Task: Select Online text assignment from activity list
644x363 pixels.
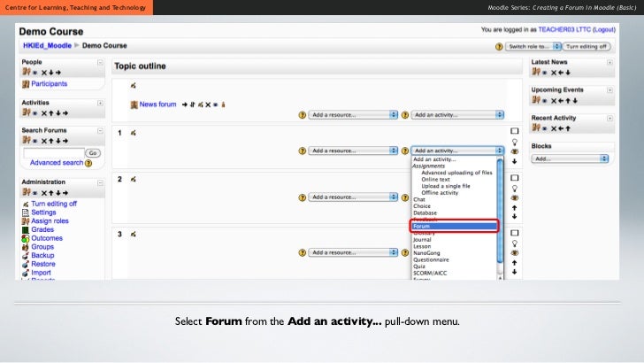Action: click(435, 180)
